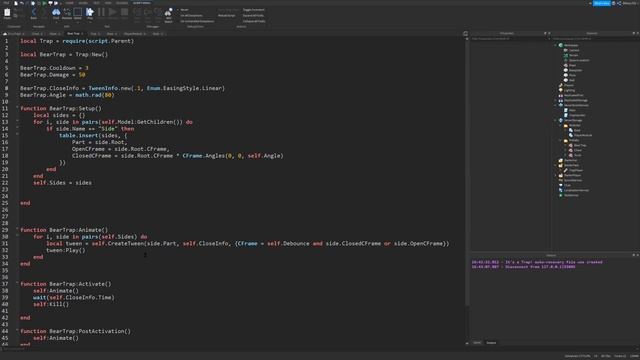This screenshot has height=360, width=640.
Task: Select the Lighting service icon
Action: (561, 90)
